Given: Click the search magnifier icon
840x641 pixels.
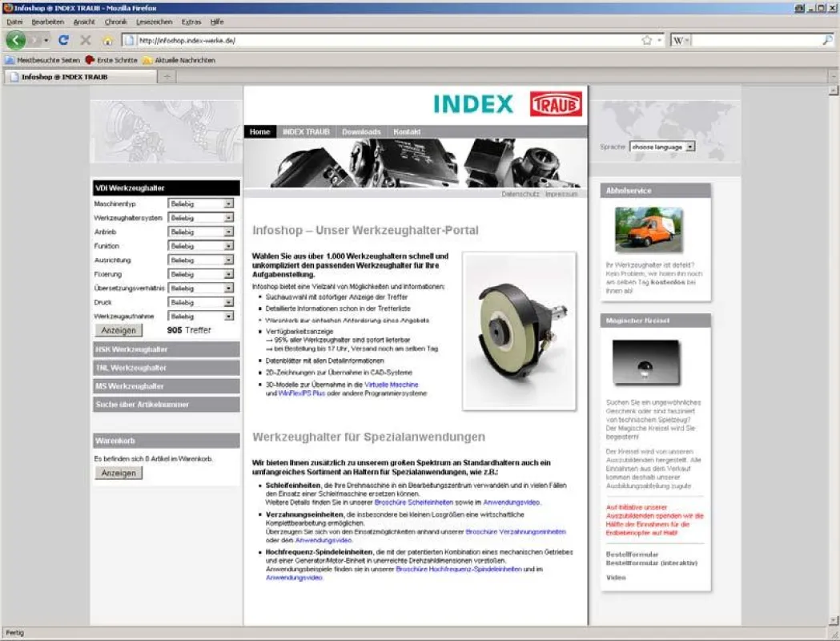Looking at the screenshot, I should tap(827, 40).
